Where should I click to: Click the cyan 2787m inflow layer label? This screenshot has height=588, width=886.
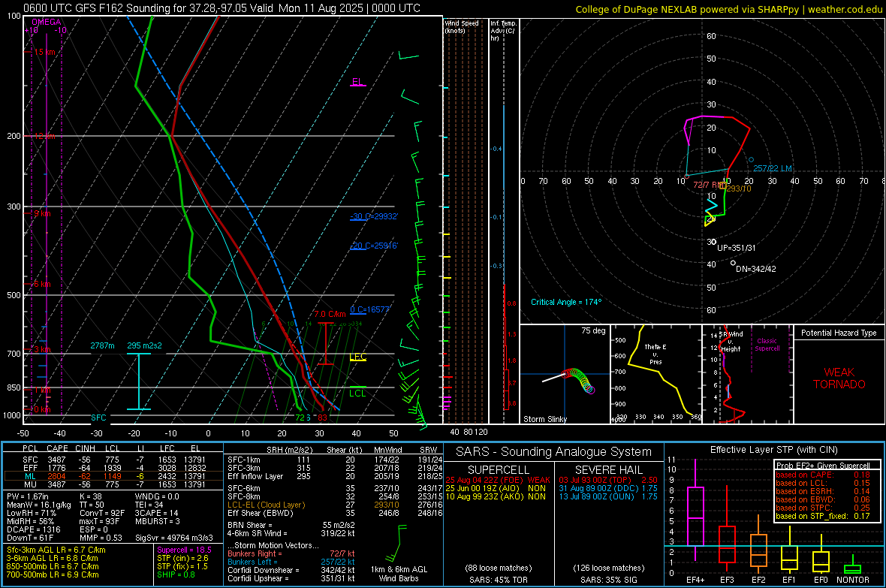(102, 345)
